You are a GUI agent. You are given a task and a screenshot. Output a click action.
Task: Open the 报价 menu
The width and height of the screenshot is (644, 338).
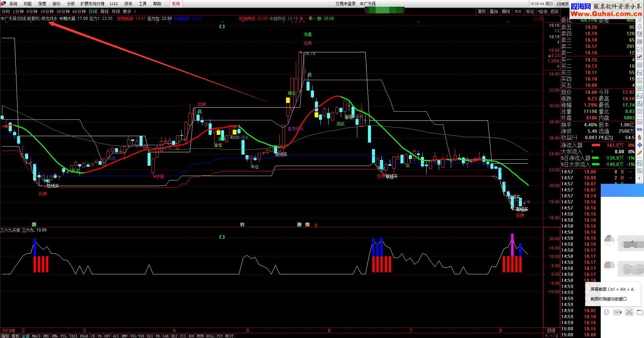pos(57,4)
